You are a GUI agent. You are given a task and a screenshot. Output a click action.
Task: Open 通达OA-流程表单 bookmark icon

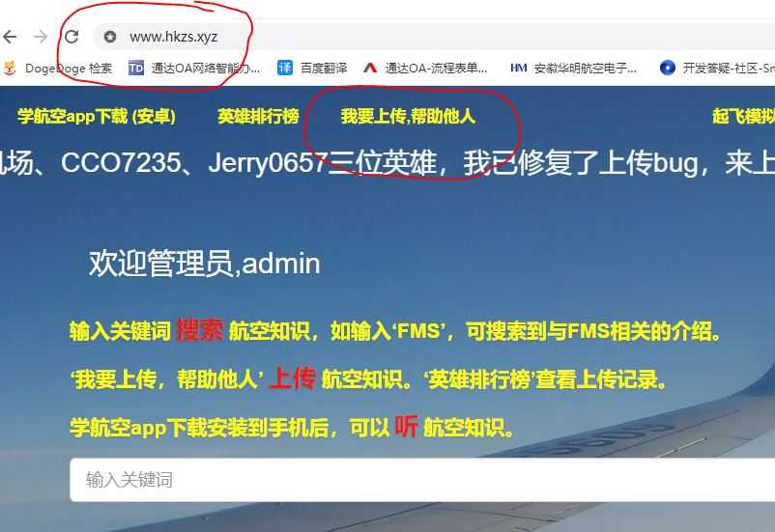tap(370, 68)
